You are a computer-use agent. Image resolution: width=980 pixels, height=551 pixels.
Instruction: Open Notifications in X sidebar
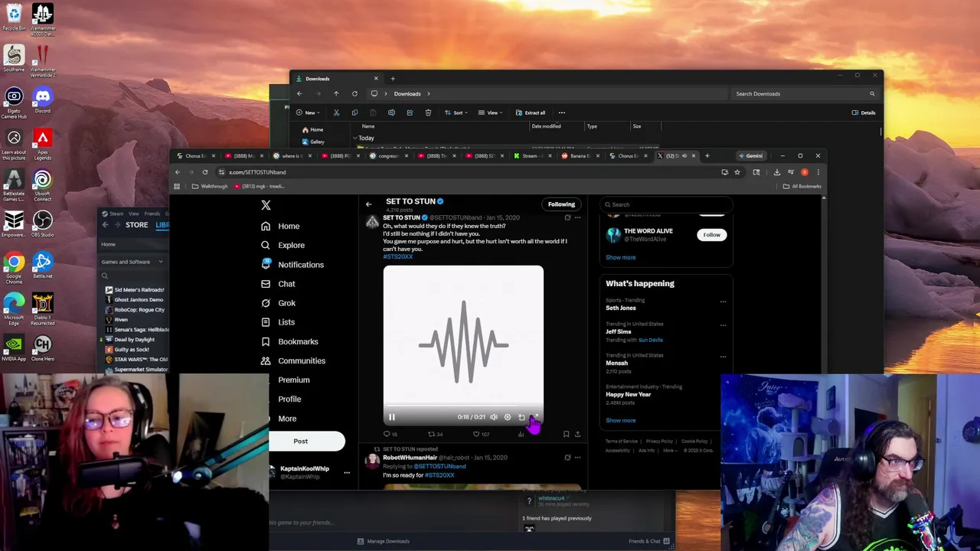point(292,265)
